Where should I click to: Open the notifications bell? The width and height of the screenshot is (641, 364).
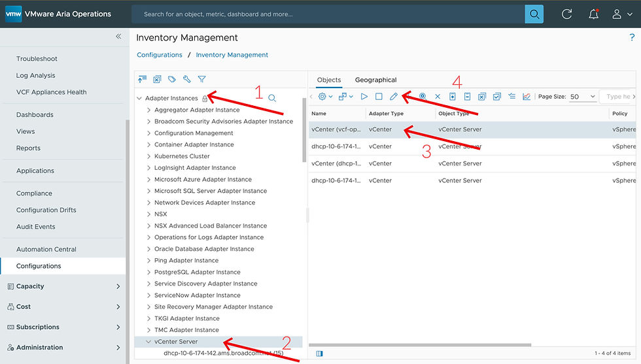pos(593,14)
